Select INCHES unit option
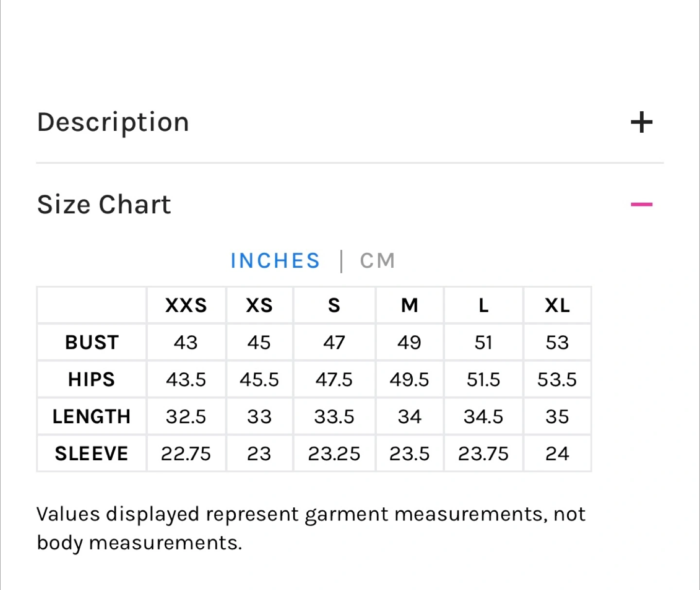This screenshot has height=590, width=700. [275, 261]
